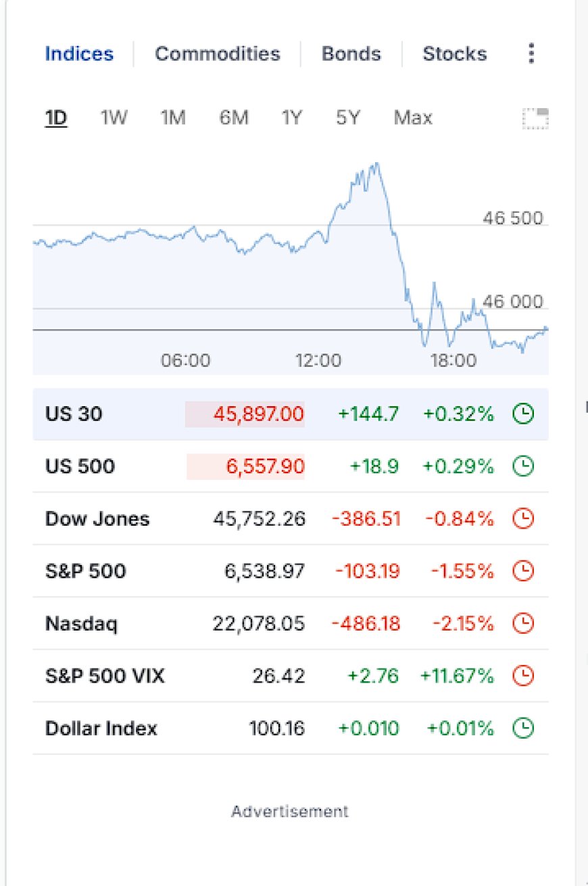The width and height of the screenshot is (588, 886).
Task: Click the red clock icon for Nasdaq
Action: [524, 623]
